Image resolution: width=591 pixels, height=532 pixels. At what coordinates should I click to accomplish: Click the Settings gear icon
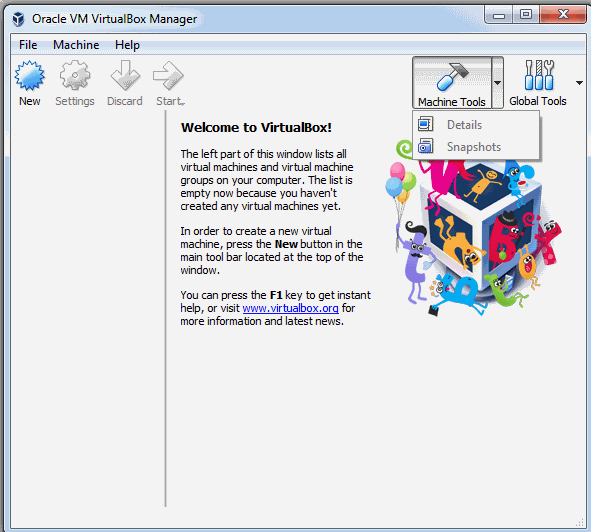[75, 75]
